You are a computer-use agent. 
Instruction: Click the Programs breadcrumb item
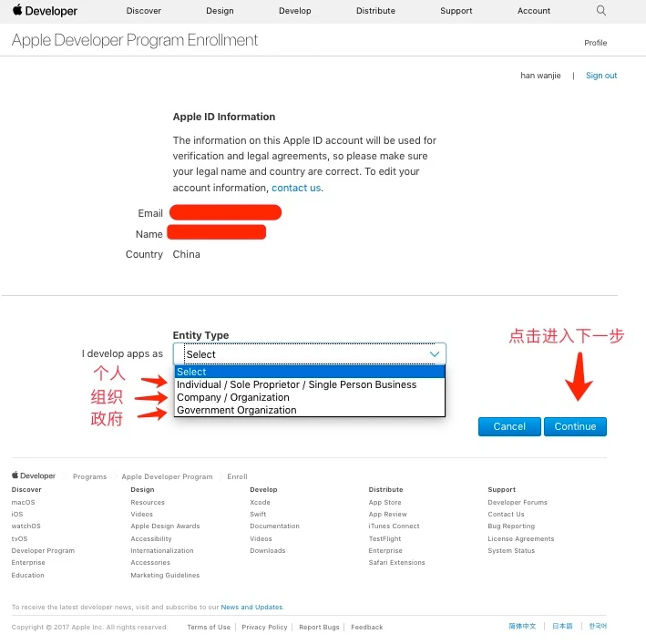click(x=90, y=476)
